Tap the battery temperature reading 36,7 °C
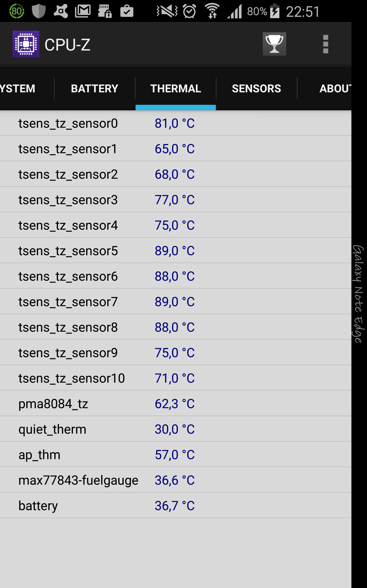The width and height of the screenshot is (367, 588). coord(174,506)
